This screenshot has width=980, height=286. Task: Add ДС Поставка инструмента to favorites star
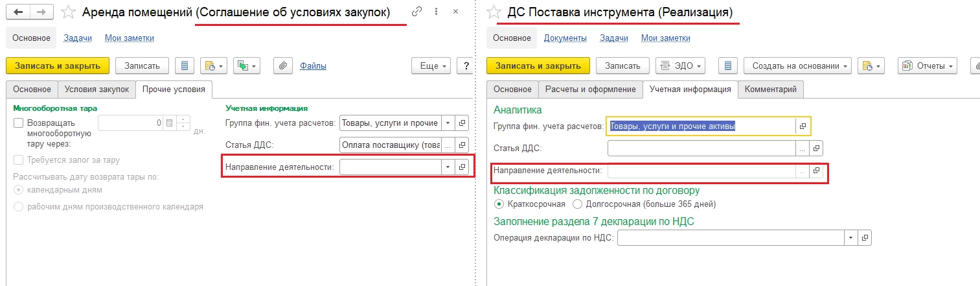coord(494,12)
